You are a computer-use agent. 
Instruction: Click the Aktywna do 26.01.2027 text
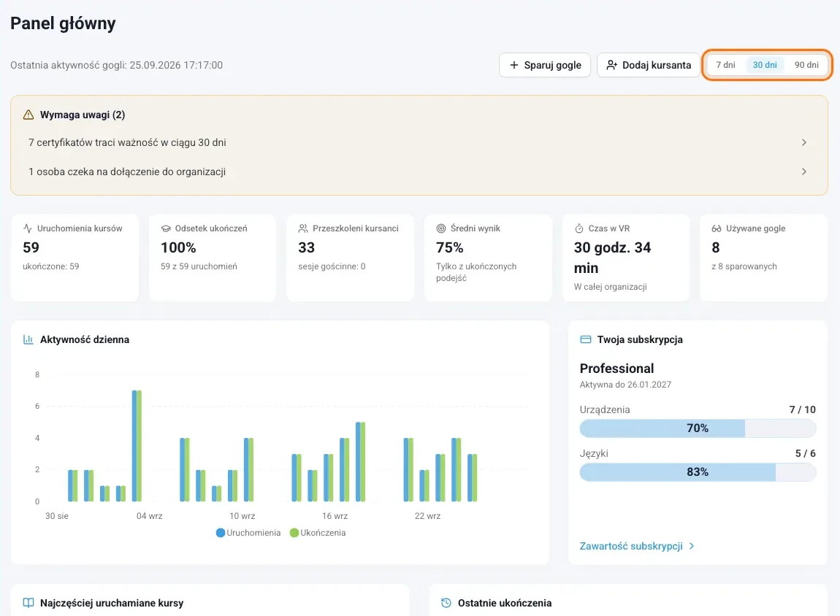(x=625, y=384)
